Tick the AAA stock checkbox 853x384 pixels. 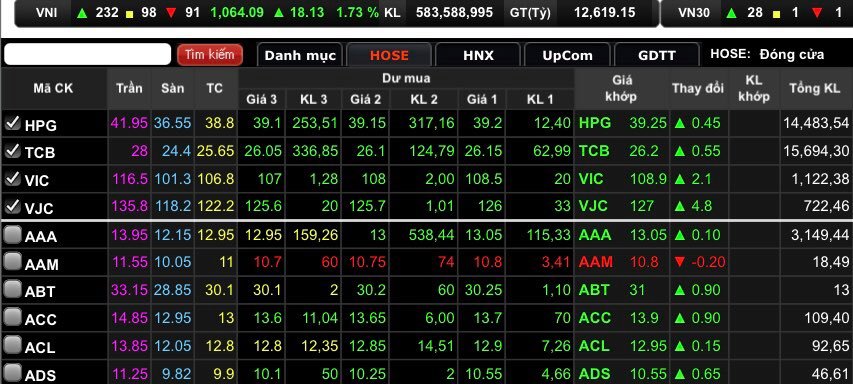13,234
